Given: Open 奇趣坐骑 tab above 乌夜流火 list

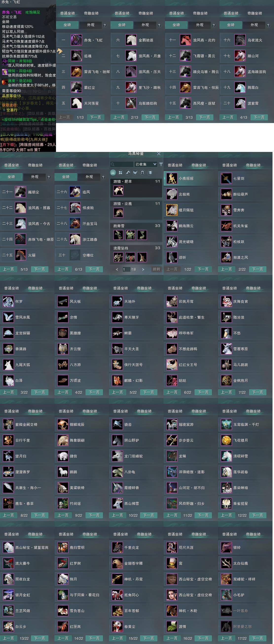Looking at the screenshot, I should coord(255,13).
